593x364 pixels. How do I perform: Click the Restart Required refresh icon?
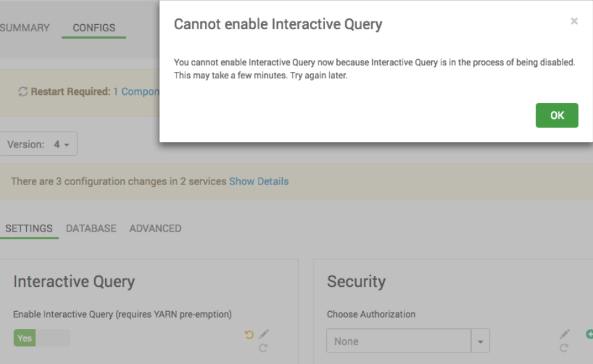click(23, 92)
